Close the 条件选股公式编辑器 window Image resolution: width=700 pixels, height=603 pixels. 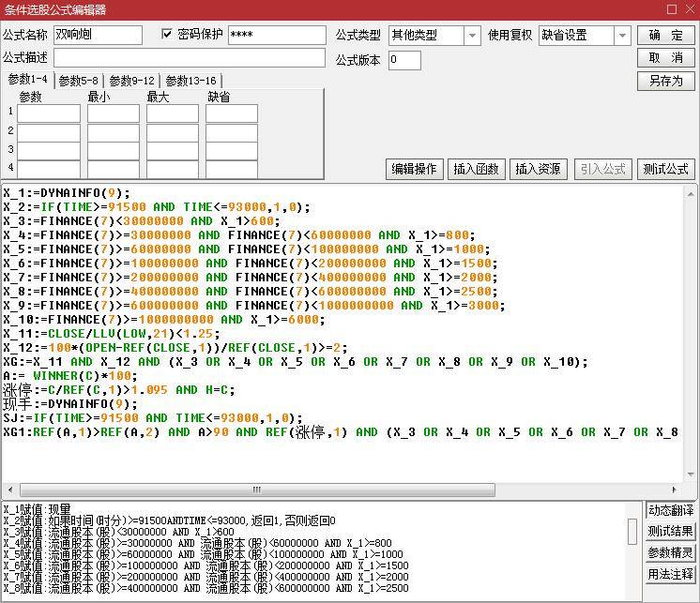click(690, 9)
